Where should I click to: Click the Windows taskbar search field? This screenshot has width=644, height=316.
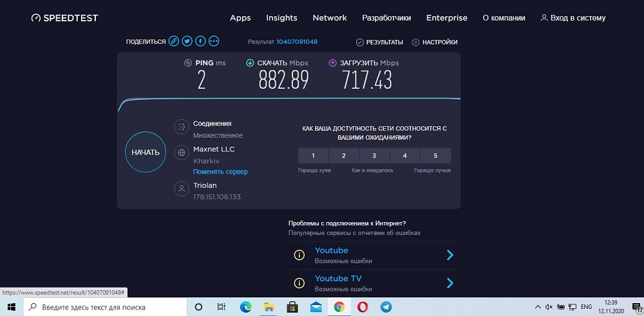pyautogui.click(x=105, y=307)
